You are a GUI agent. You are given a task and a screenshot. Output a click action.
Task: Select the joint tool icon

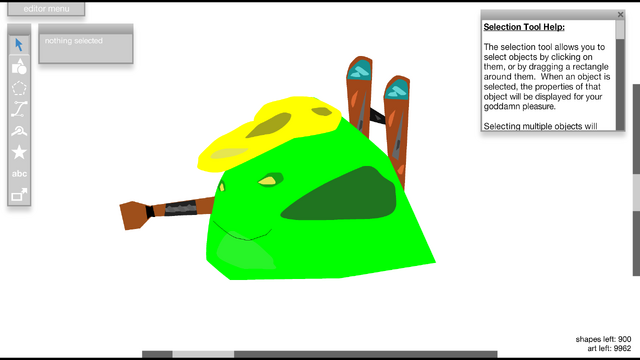pos(19,131)
